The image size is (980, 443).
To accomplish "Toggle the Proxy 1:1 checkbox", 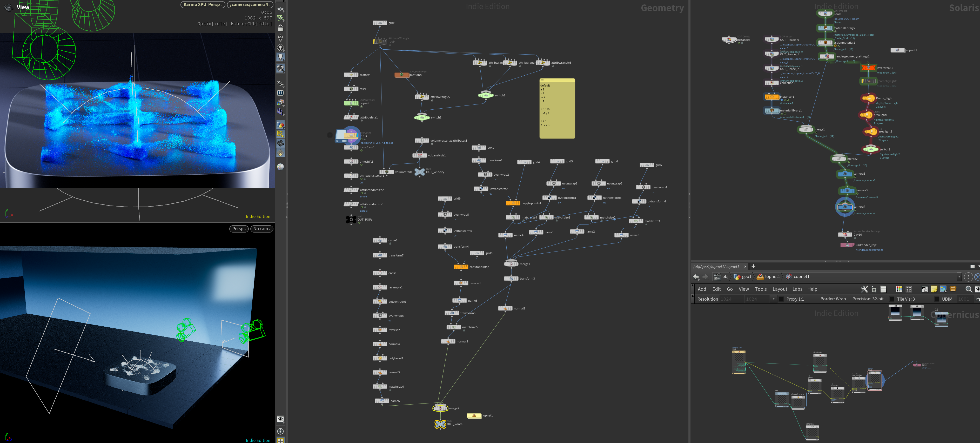I will click(781, 299).
